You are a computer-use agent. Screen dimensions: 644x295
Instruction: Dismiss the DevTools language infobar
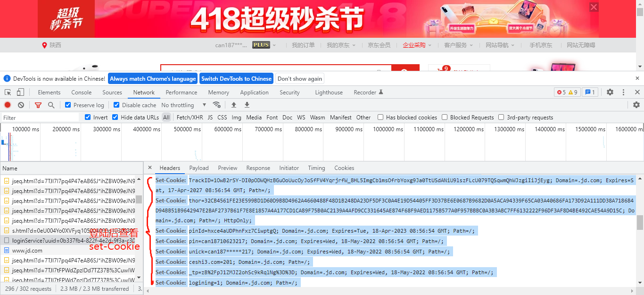[637, 78]
